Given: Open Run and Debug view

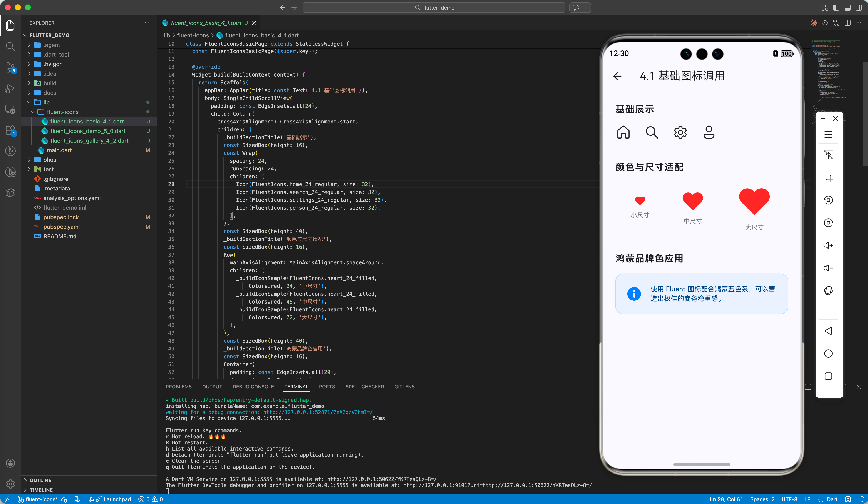Looking at the screenshot, I should 10,88.
